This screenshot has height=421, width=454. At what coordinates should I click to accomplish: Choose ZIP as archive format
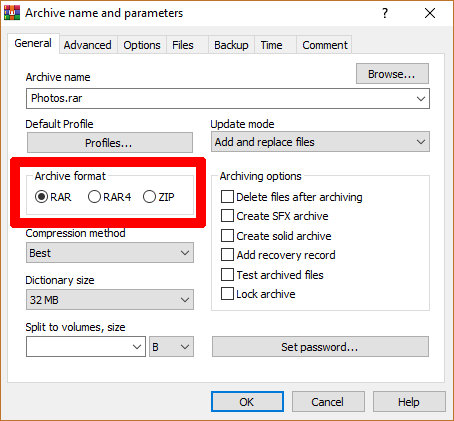tap(149, 197)
